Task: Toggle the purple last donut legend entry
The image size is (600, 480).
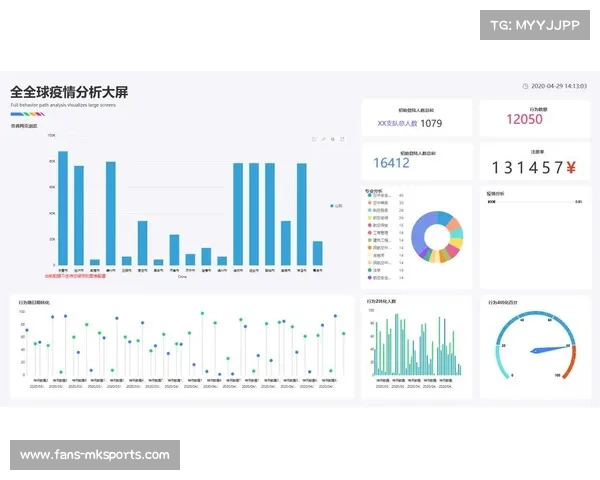Action: [x=370, y=278]
